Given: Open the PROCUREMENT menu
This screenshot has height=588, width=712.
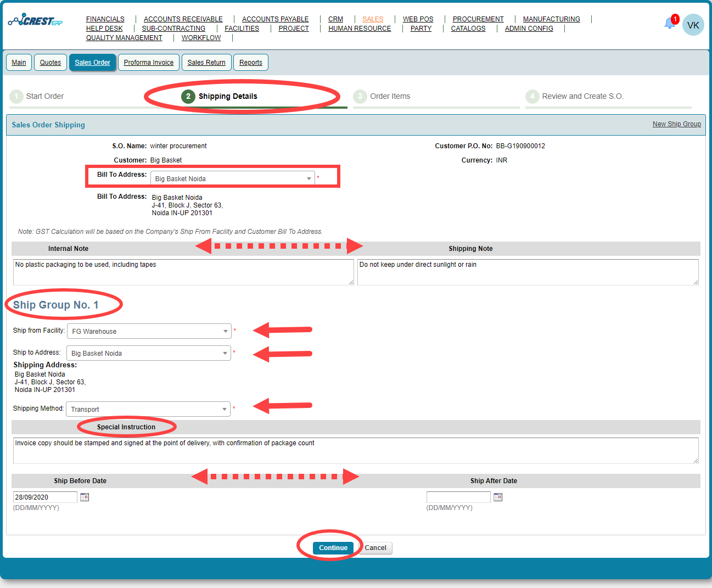Looking at the screenshot, I should (x=478, y=19).
